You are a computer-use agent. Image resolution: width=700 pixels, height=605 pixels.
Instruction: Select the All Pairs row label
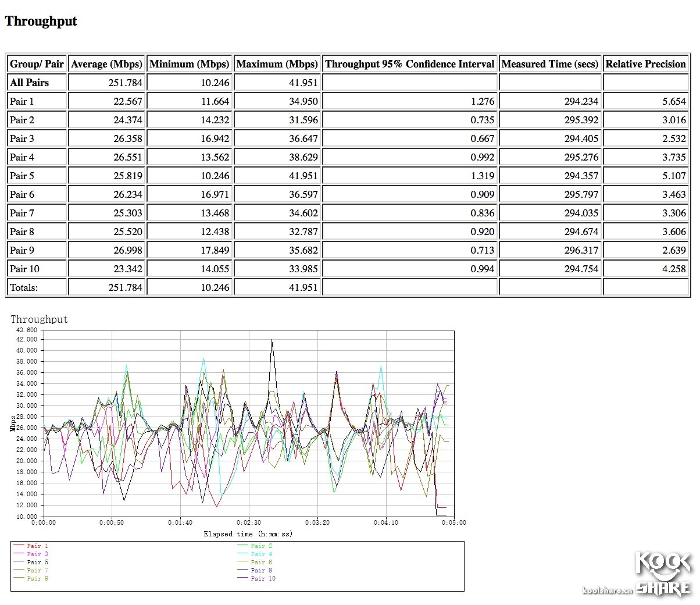point(30,83)
